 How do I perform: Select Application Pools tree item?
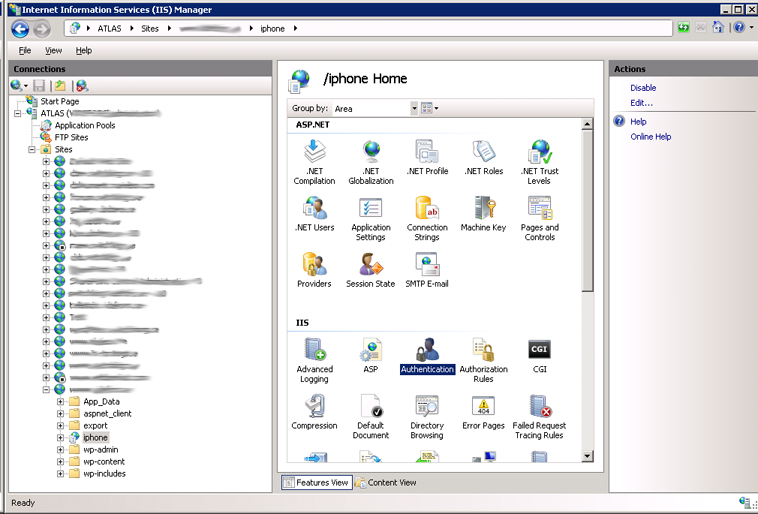pyautogui.click(x=85, y=125)
